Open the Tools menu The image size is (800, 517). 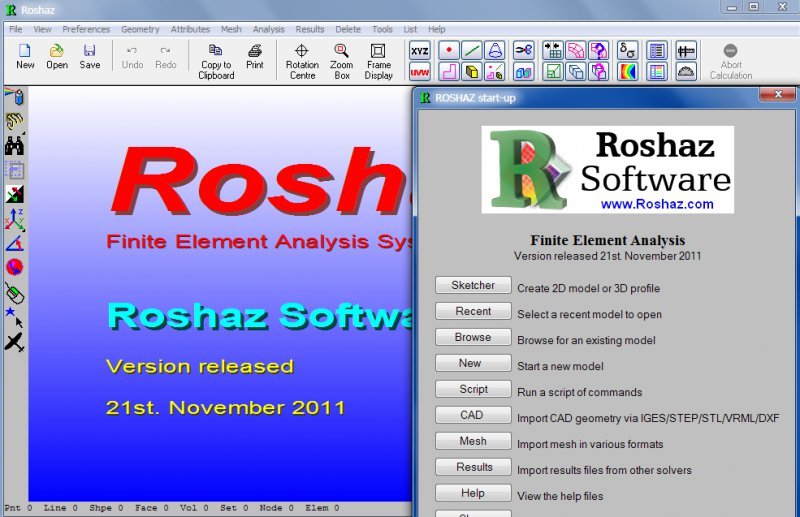tap(382, 29)
